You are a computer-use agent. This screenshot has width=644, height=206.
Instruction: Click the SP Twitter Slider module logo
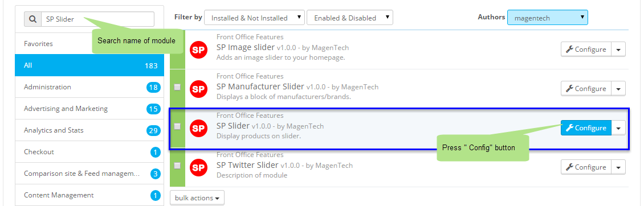point(198,167)
